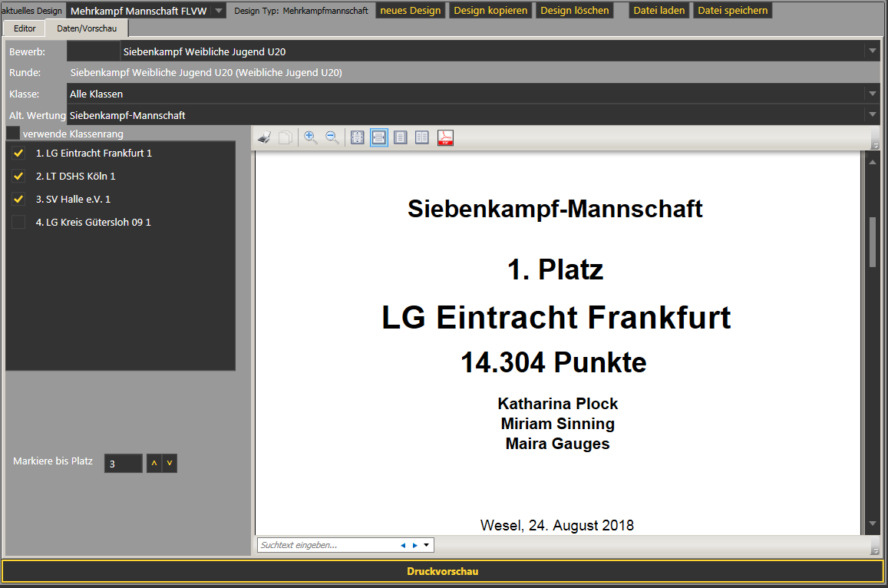
Task: Click '1. Platz' heading in preview
Action: point(556,269)
